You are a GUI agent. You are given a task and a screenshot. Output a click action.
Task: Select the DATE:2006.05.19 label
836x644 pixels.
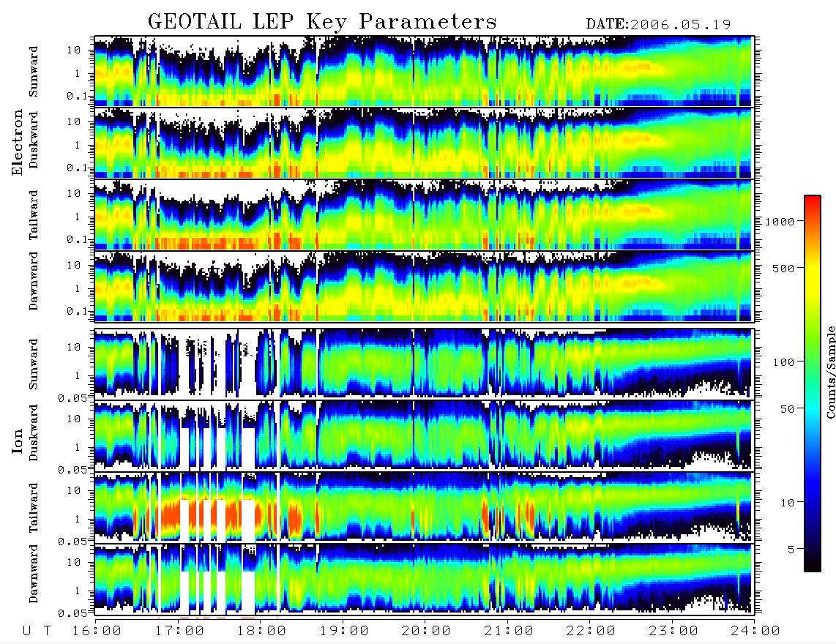click(x=658, y=24)
